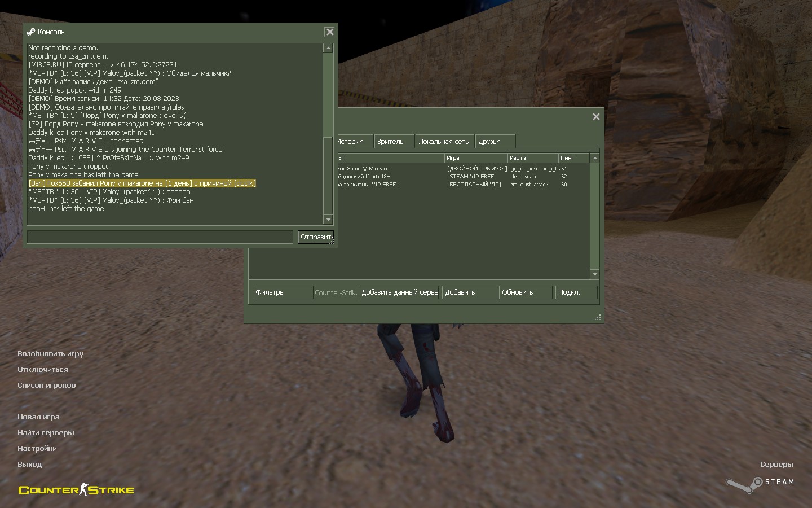The width and height of the screenshot is (812, 508).
Task: Click the [ДВОЙНОЙ ПРЫЖОК] game cell
Action: [477, 169]
